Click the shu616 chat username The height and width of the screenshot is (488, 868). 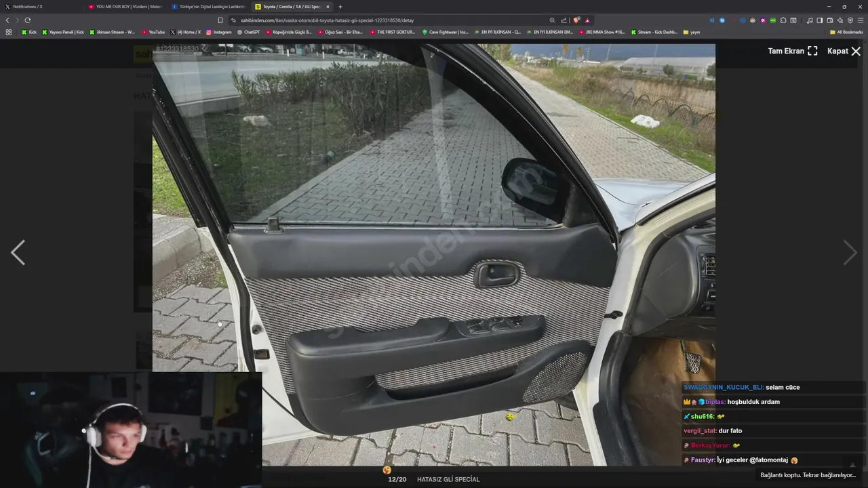click(x=702, y=416)
